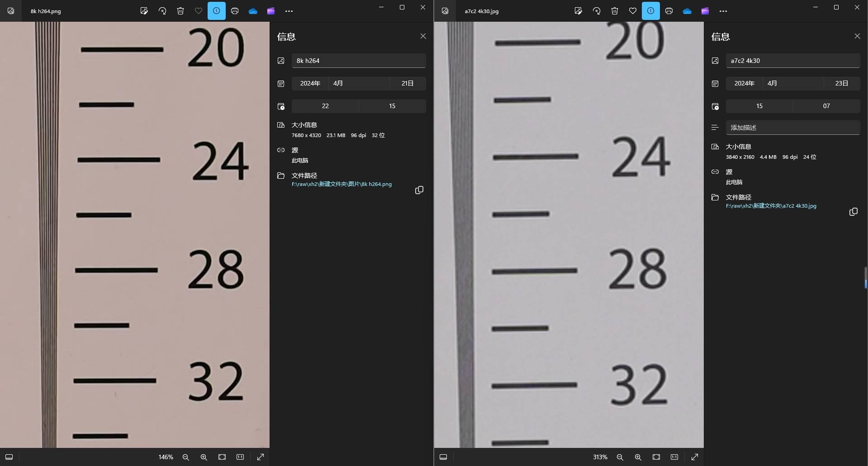Open See more menu in right window
The height and width of the screenshot is (466, 868).
tap(723, 11)
